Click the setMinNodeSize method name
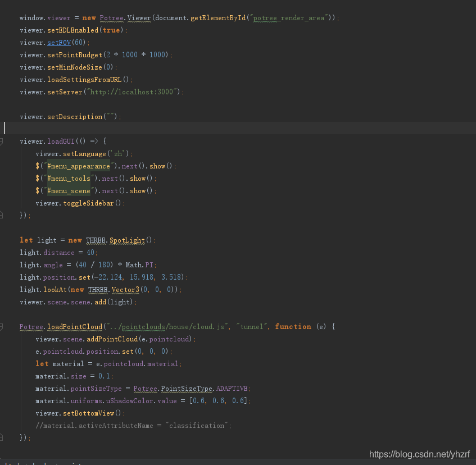 coord(75,67)
